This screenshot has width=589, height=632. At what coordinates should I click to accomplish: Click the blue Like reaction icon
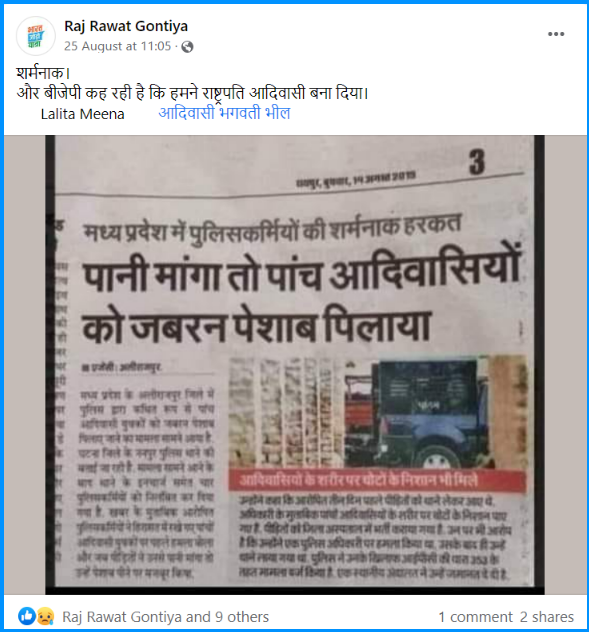click(x=27, y=616)
